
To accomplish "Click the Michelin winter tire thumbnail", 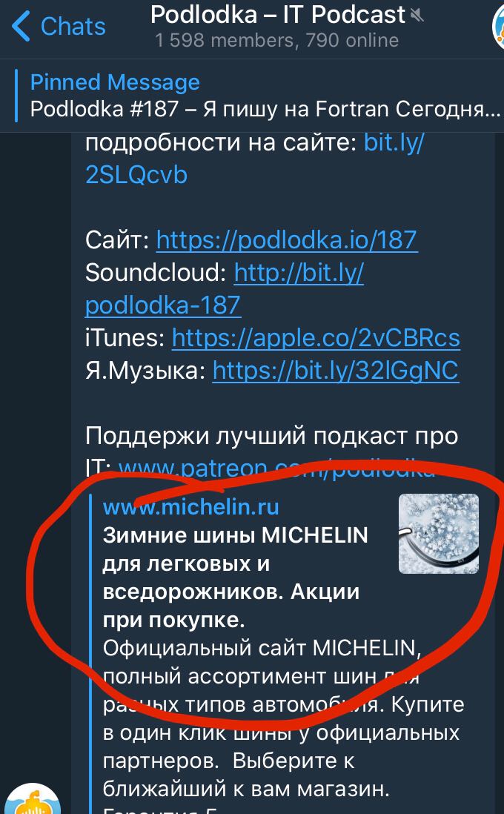I will (439, 534).
